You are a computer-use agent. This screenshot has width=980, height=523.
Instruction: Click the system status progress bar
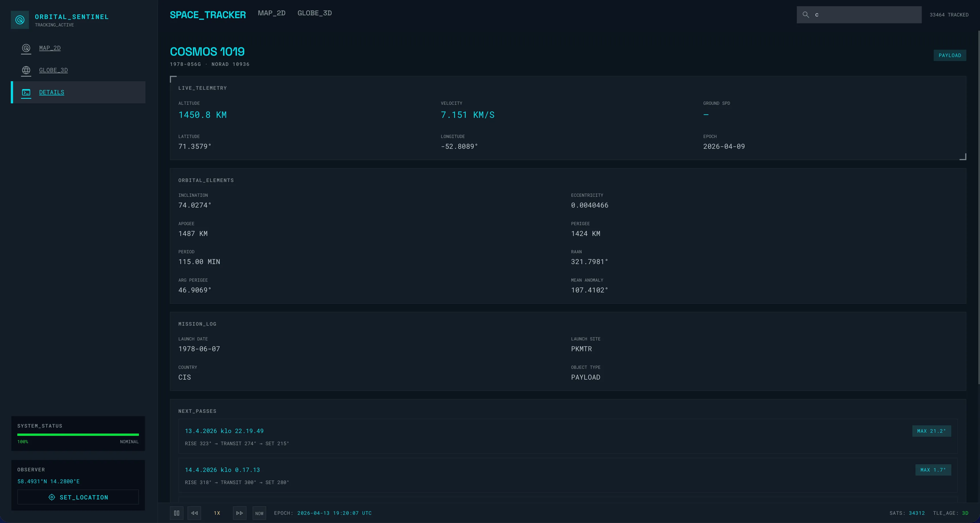point(78,434)
